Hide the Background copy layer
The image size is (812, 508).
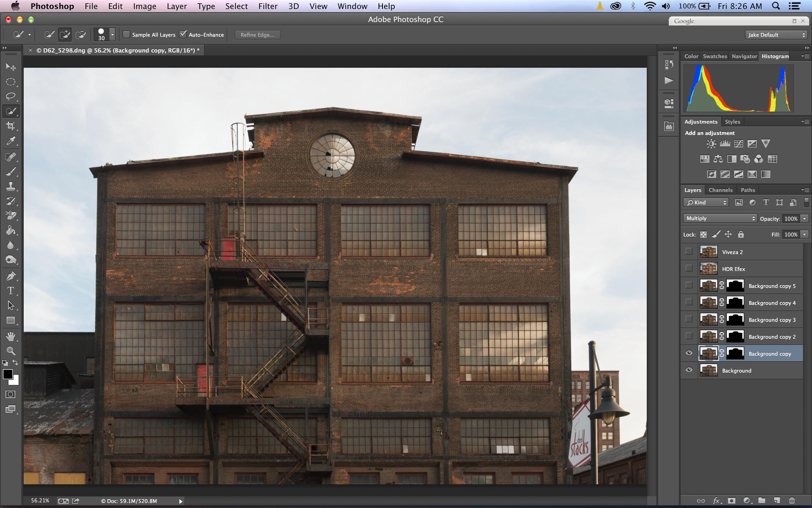click(689, 353)
